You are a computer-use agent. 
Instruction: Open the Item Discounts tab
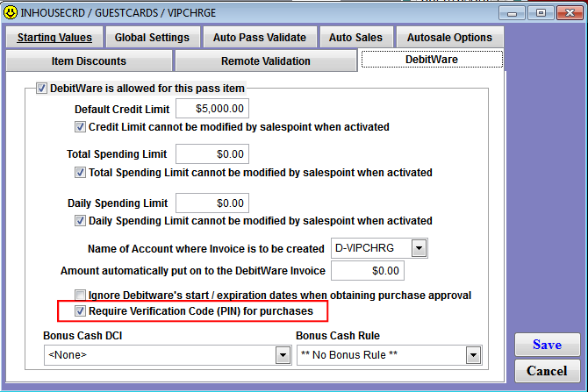[x=89, y=61]
